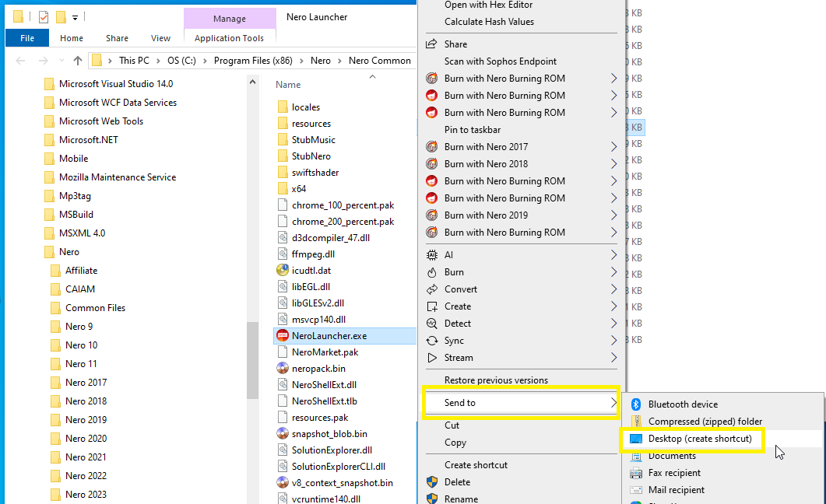826x504 pixels.
Task: Switch to the Home ribbon tab
Action: (72, 38)
